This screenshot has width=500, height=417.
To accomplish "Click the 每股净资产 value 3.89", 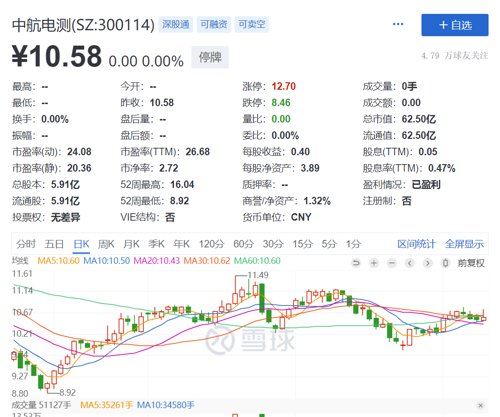I will [x=310, y=168].
